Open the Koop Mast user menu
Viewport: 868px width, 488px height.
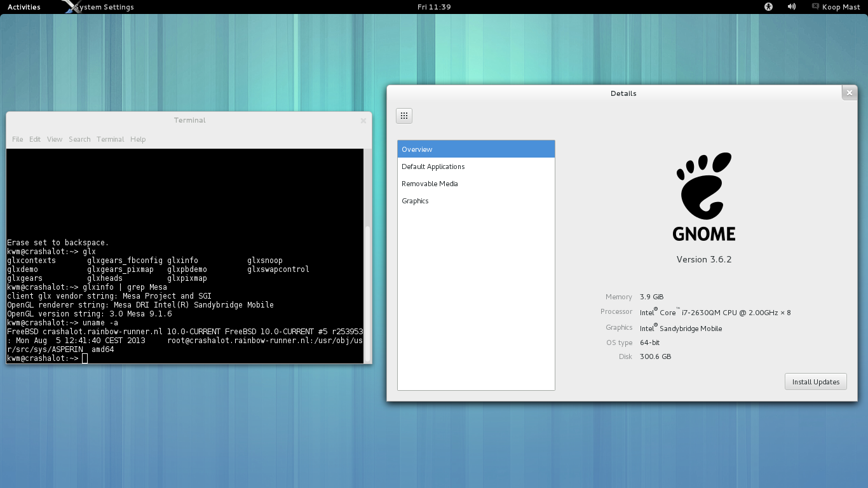(841, 7)
